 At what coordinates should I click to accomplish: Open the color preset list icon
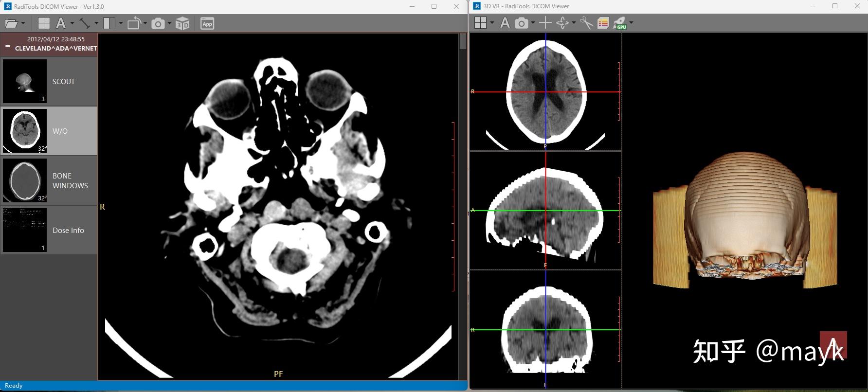tap(603, 23)
